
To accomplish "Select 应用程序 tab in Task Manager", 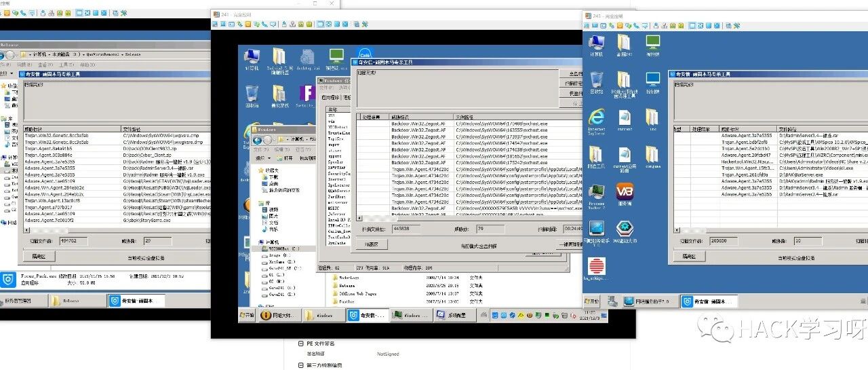I will click(329, 97).
